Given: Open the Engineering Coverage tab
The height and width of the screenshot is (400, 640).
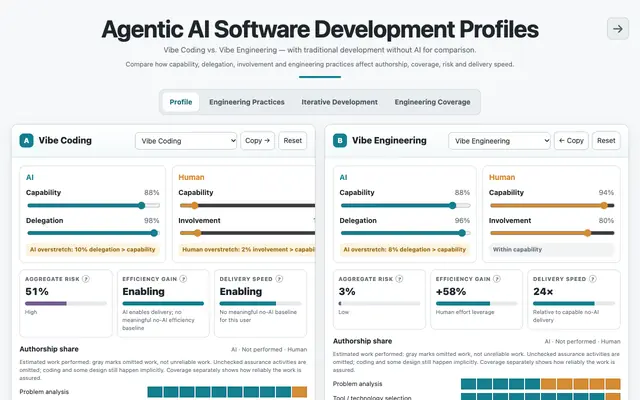Looking at the screenshot, I should [432, 102].
